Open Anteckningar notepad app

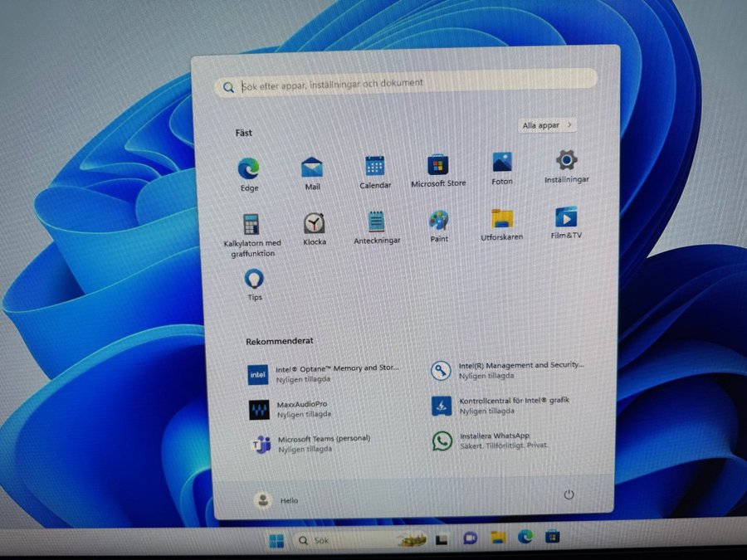point(376,222)
